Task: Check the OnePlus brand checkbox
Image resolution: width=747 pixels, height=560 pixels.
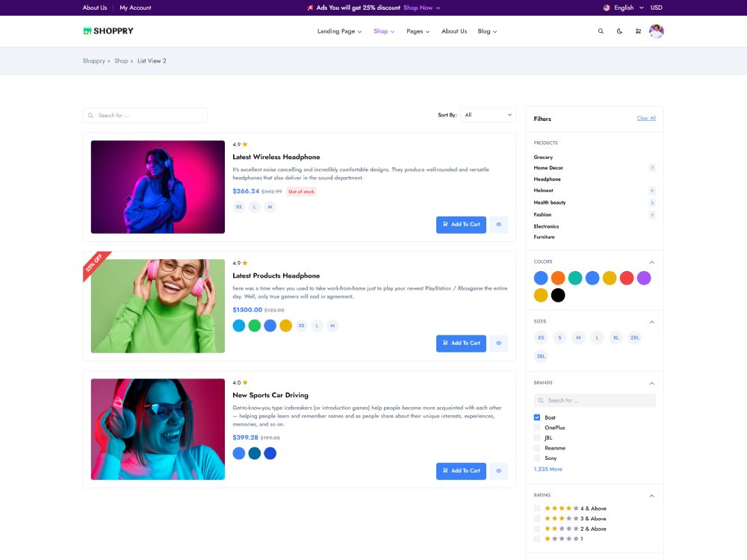Action: click(x=537, y=428)
